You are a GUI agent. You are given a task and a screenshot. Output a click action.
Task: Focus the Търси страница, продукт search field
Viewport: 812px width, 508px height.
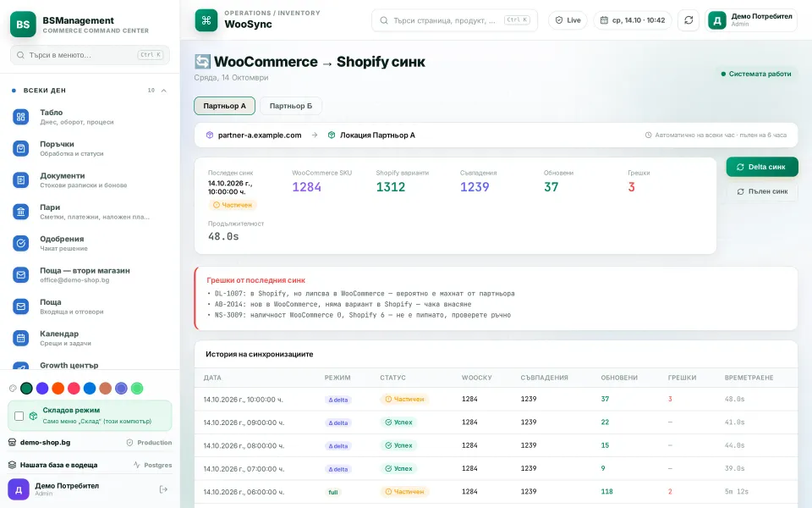click(454, 20)
